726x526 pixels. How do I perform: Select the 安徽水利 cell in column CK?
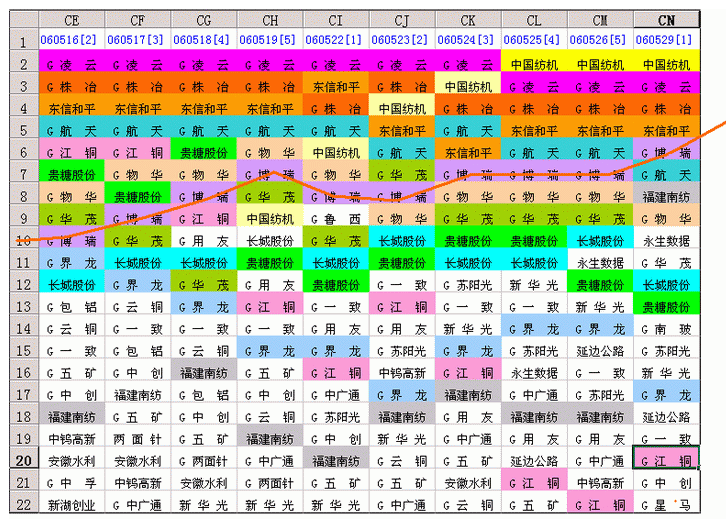point(468,482)
